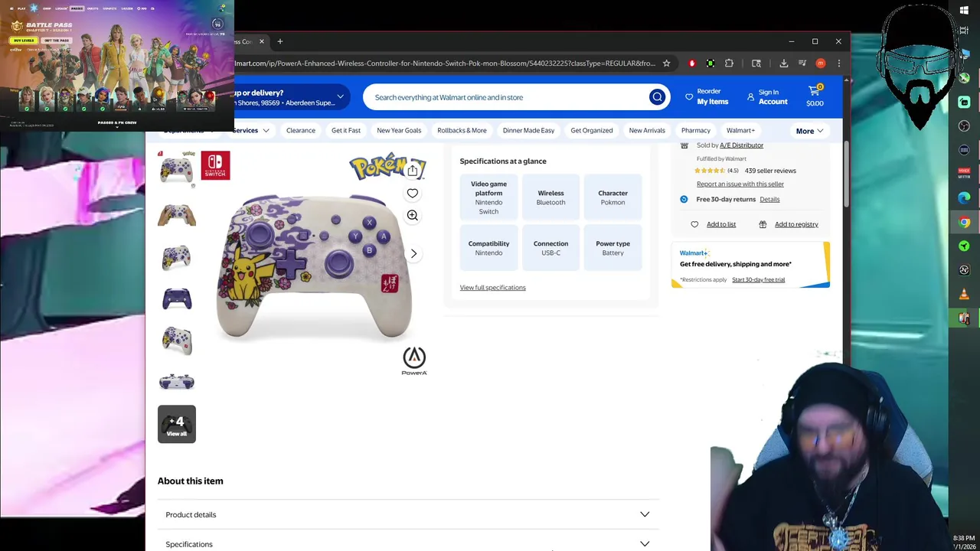The image size is (980, 551).
Task: Select the first controller thumbnail
Action: (x=177, y=169)
